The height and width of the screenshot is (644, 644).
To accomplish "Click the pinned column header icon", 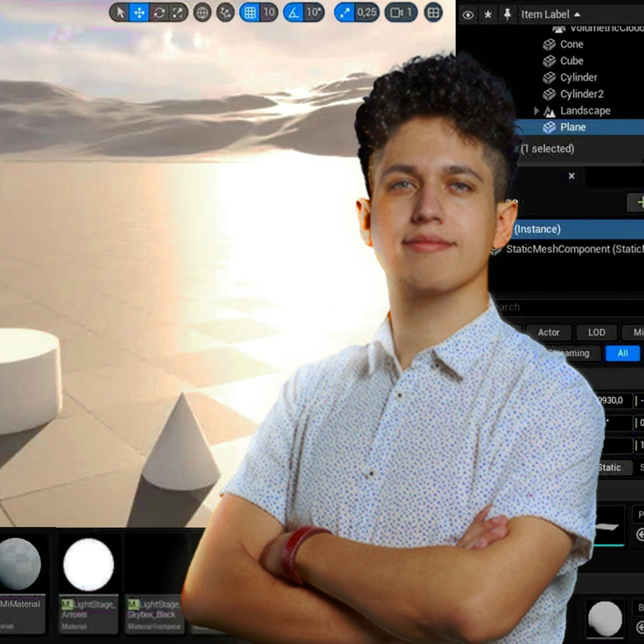I will pyautogui.click(x=507, y=14).
